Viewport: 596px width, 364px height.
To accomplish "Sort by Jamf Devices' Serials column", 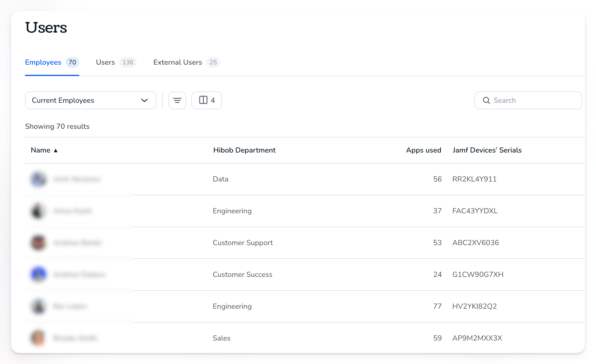I will 487,150.
